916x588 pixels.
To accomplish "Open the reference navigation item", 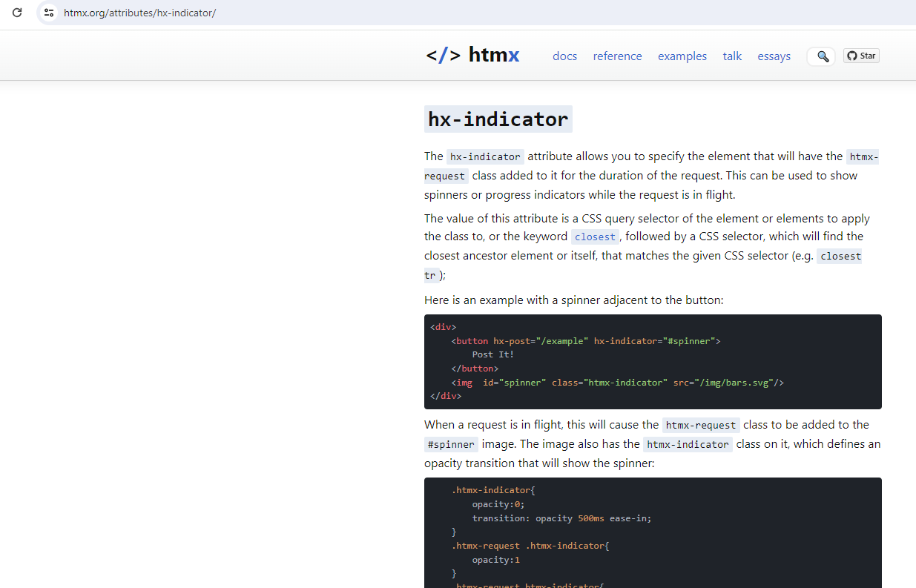I will click(x=617, y=56).
